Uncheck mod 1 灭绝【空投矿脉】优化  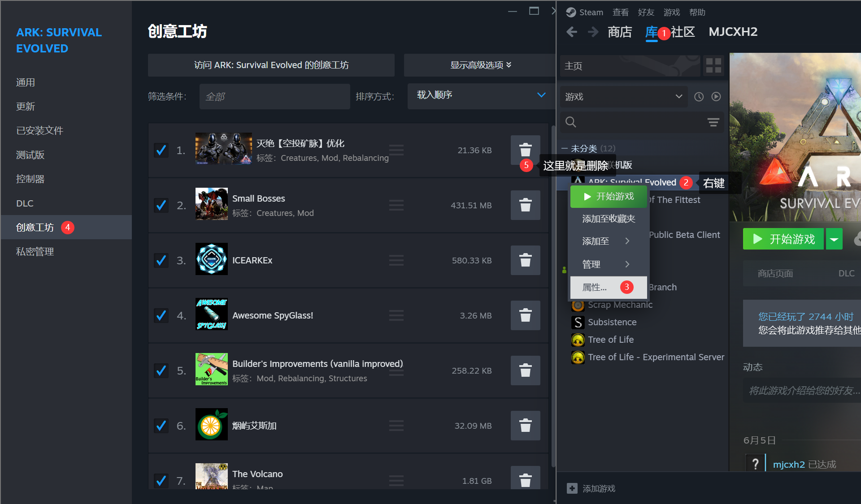tap(161, 150)
